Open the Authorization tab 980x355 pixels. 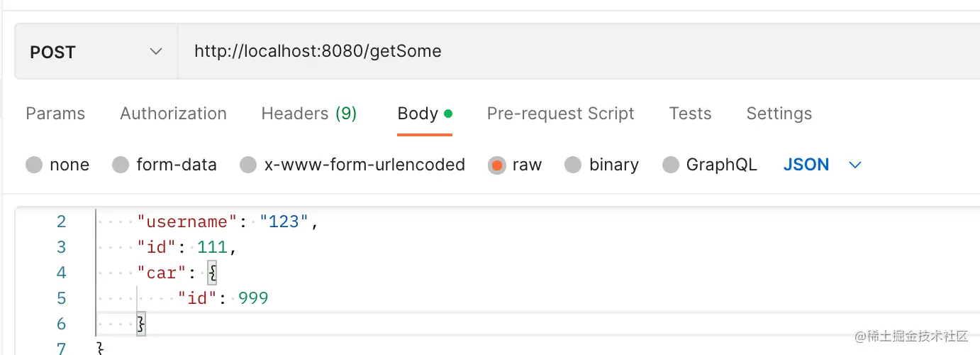click(x=173, y=114)
